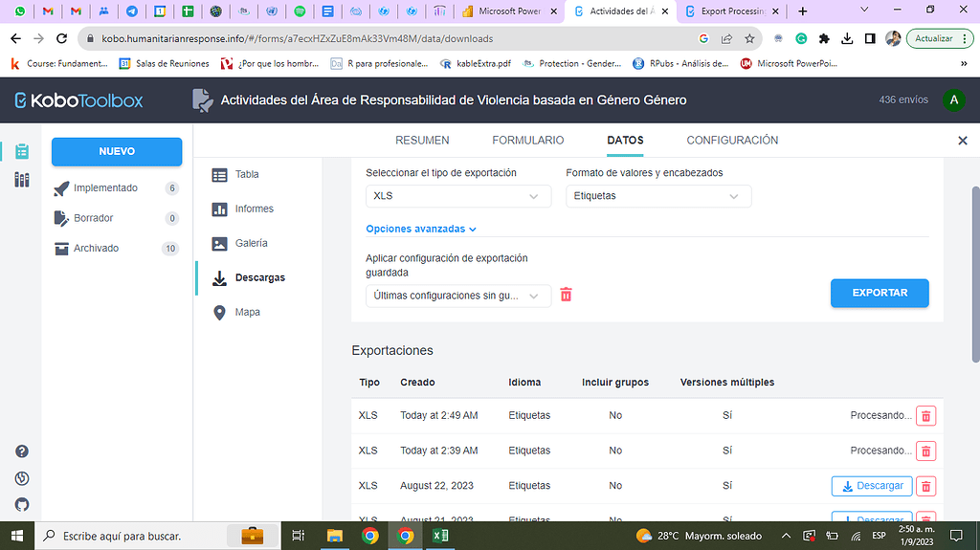Click the NUEVO button
The image size is (980, 550).
(x=117, y=151)
